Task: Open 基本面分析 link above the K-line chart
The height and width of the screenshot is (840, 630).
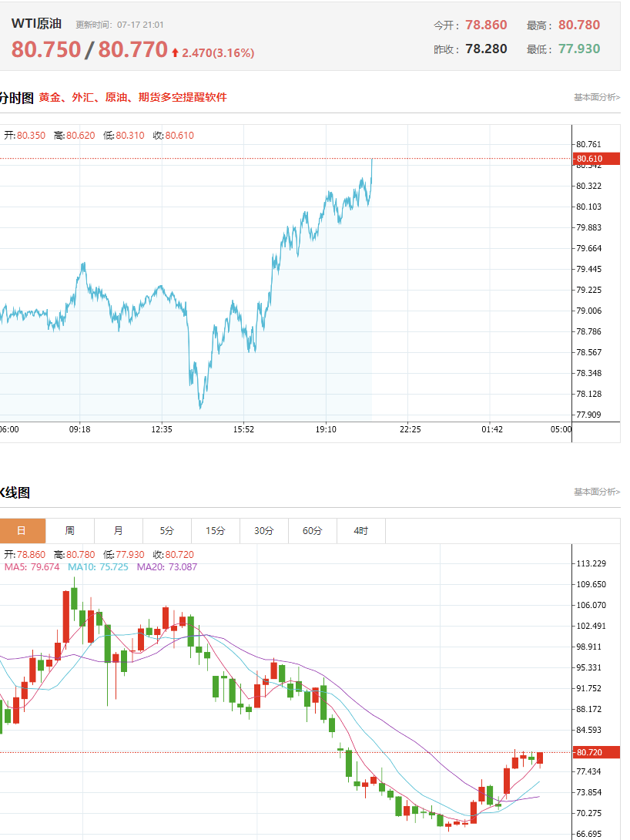Action: (597, 492)
